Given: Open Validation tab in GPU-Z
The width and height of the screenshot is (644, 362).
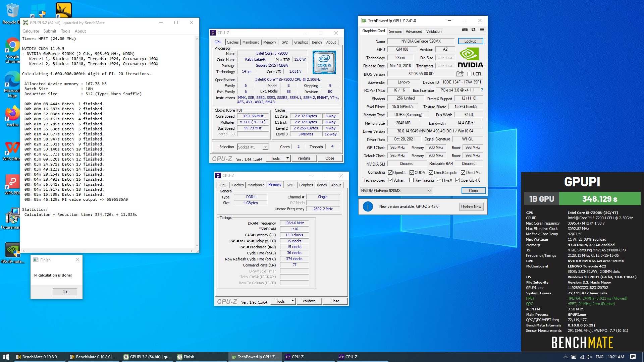Looking at the screenshot, I should coord(434,32).
